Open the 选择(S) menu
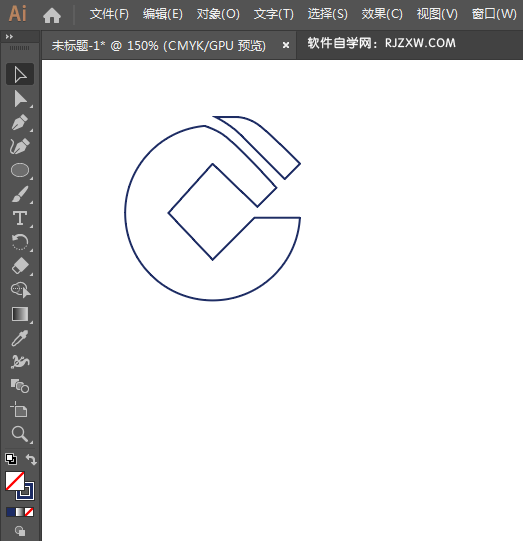 tap(328, 14)
